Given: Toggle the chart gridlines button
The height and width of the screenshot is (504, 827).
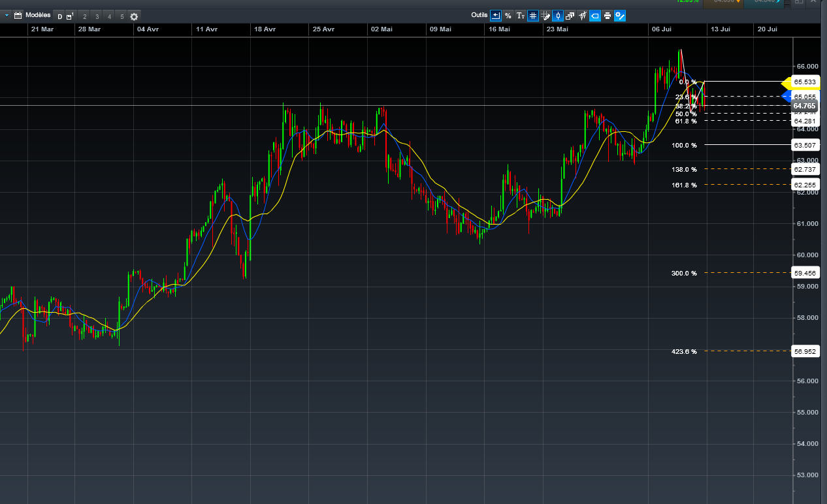Looking at the screenshot, I should [x=533, y=16].
